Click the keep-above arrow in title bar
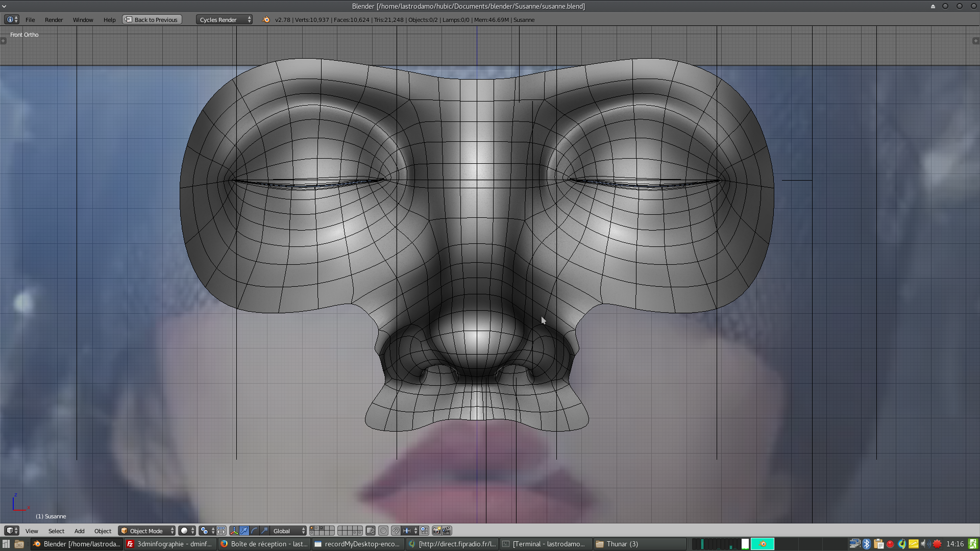This screenshot has height=551, width=980. 933,6
